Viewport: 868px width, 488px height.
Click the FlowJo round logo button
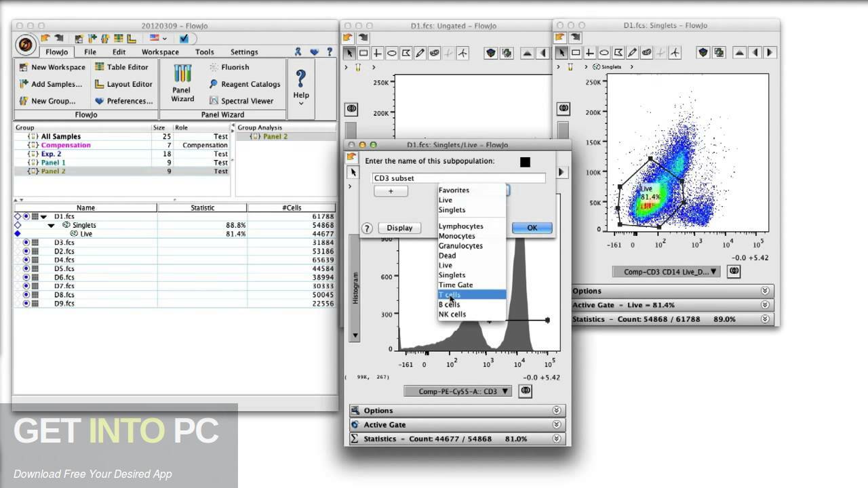pyautogui.click(x=26, y=45)
